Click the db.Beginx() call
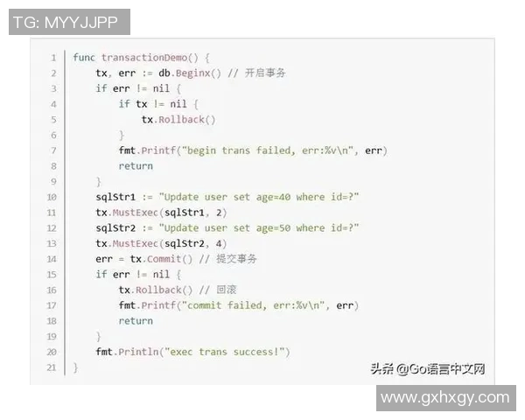 point(186,73)
